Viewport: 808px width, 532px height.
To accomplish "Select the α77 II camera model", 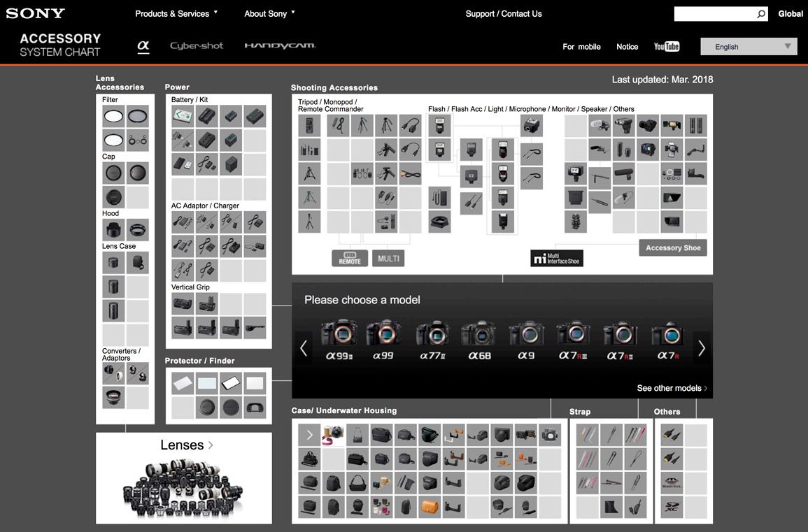I will pos(432,339).
